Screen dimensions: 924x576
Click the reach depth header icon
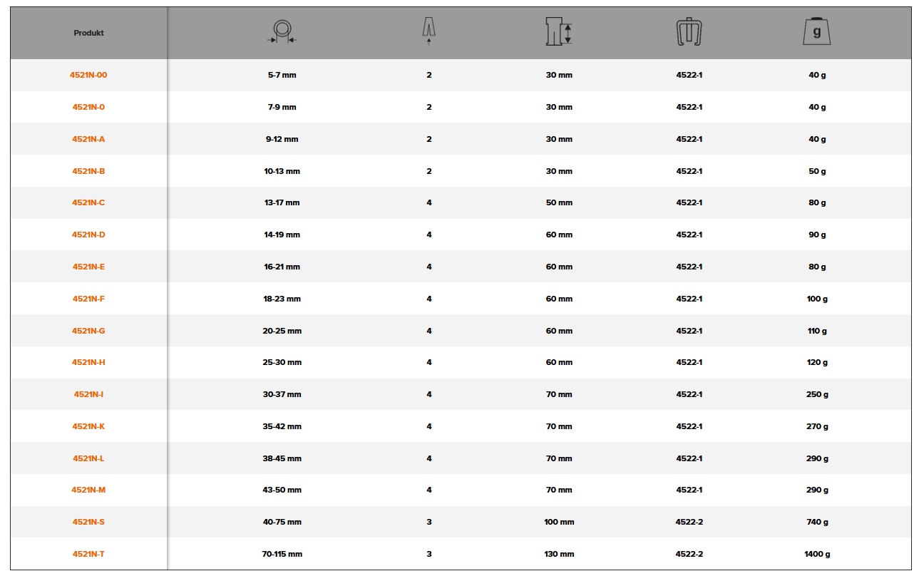558,32
